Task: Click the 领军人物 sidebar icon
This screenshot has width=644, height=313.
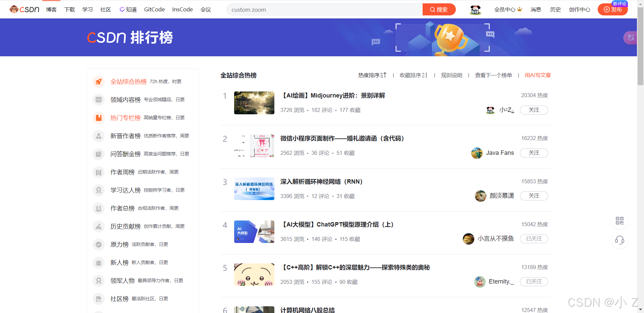Action: (99, 280)
